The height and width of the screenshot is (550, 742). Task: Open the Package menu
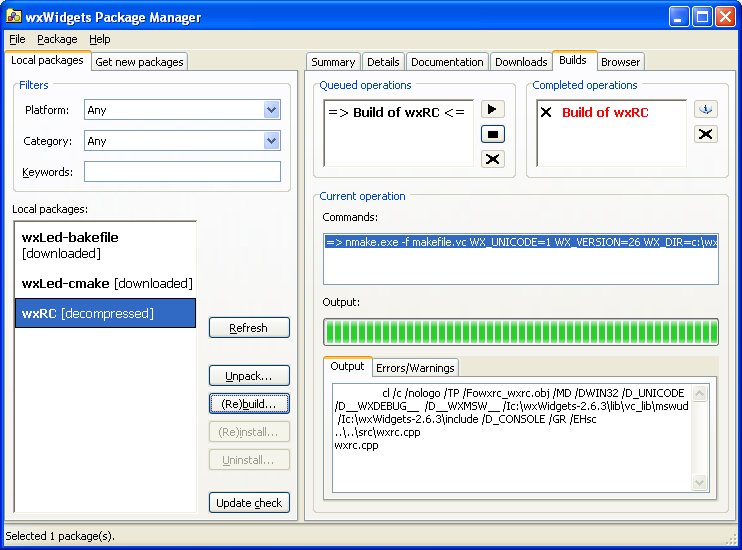[x=57, y=39]
